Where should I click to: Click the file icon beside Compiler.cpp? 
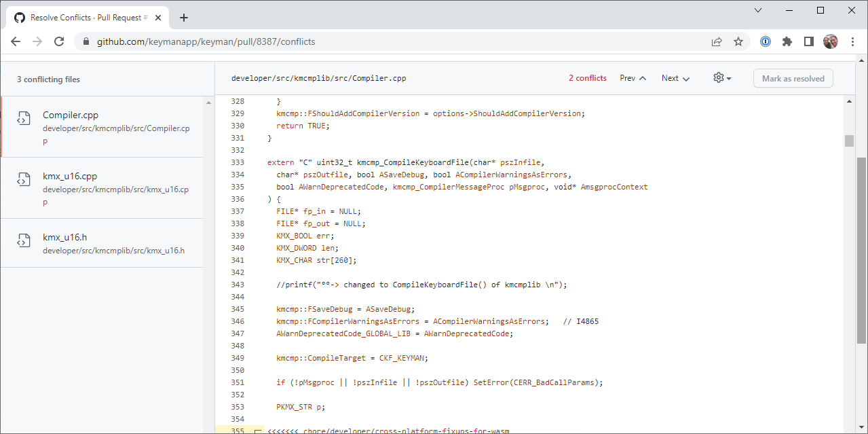point(23,118)
